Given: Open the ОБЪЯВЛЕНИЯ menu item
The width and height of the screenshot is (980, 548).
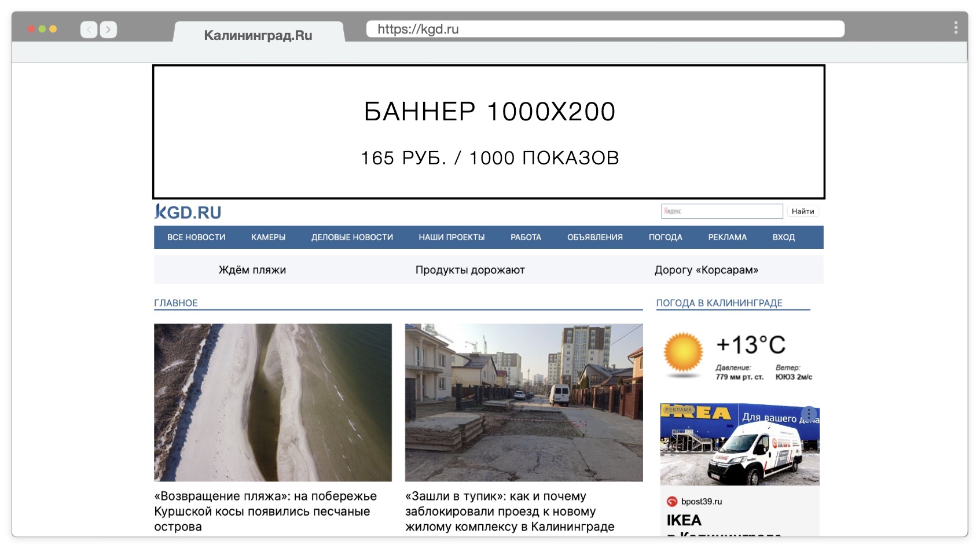Looking at the screenshot, I should point(595,237).
